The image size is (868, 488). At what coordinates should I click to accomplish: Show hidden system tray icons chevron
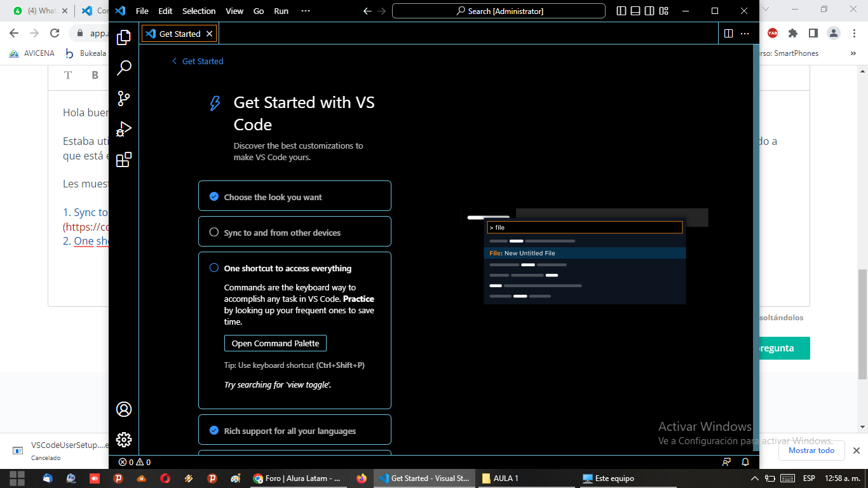pos(755,478)
